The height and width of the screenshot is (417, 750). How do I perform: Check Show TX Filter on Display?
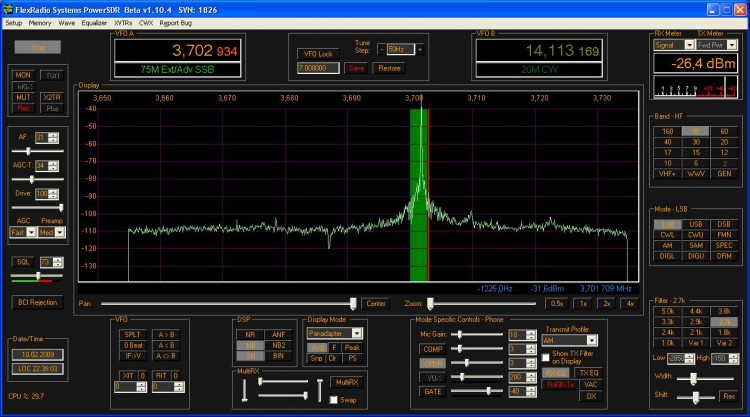(x=546, y=357)
